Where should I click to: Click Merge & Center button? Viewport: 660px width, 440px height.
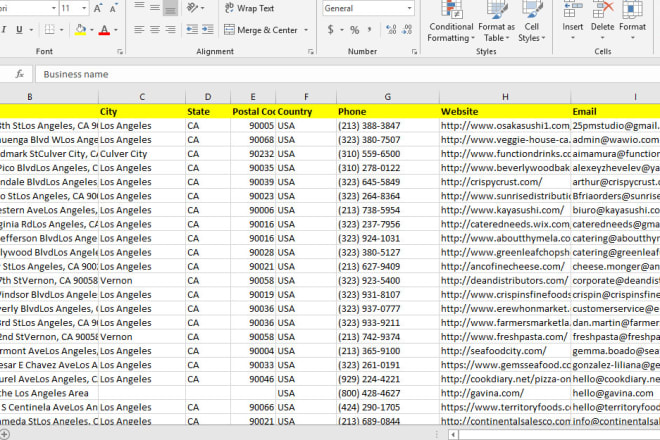[261, 30]
